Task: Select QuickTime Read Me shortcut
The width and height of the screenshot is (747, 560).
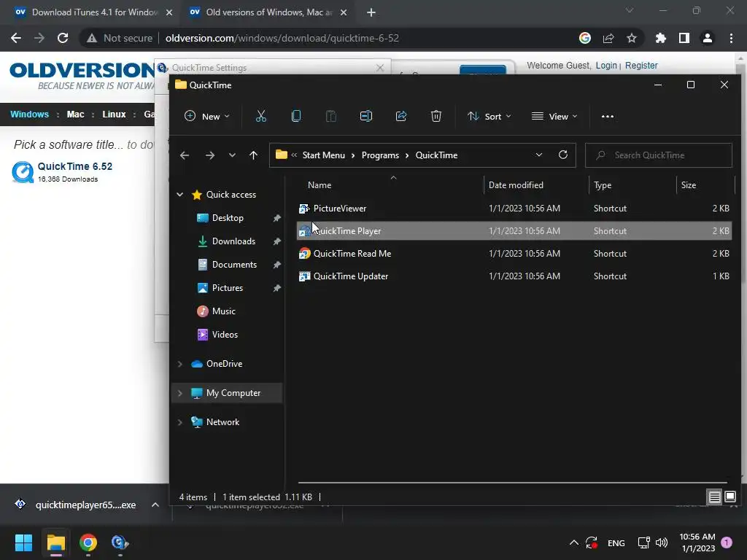Action: (x=514, y=253)
